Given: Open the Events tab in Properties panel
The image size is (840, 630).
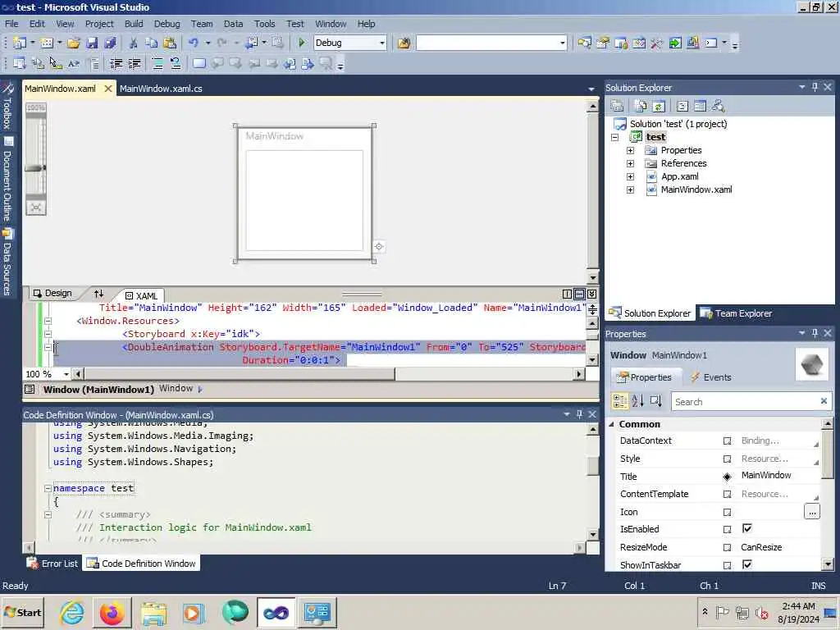Looking at the screenshot, I should 711,377.
